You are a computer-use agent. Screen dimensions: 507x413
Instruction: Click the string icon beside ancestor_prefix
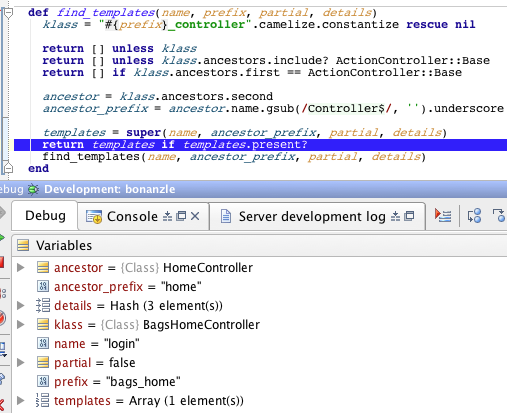coord(43,286)
